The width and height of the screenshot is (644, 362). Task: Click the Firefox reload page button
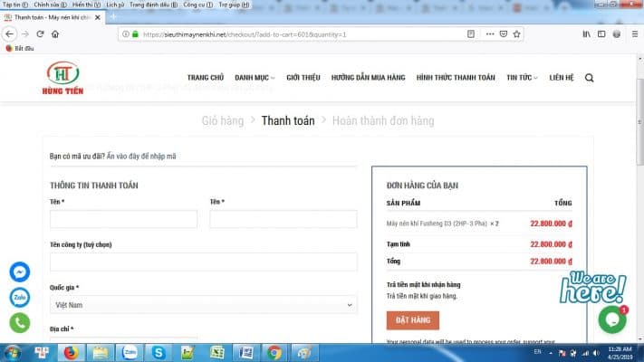coord(40,34)
